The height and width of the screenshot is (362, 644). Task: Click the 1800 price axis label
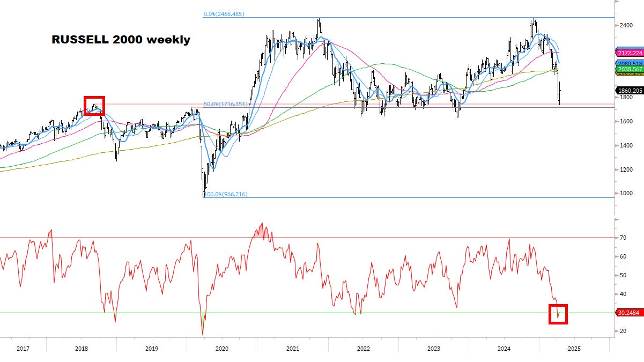pyautogui.click(x=625, y=98)
